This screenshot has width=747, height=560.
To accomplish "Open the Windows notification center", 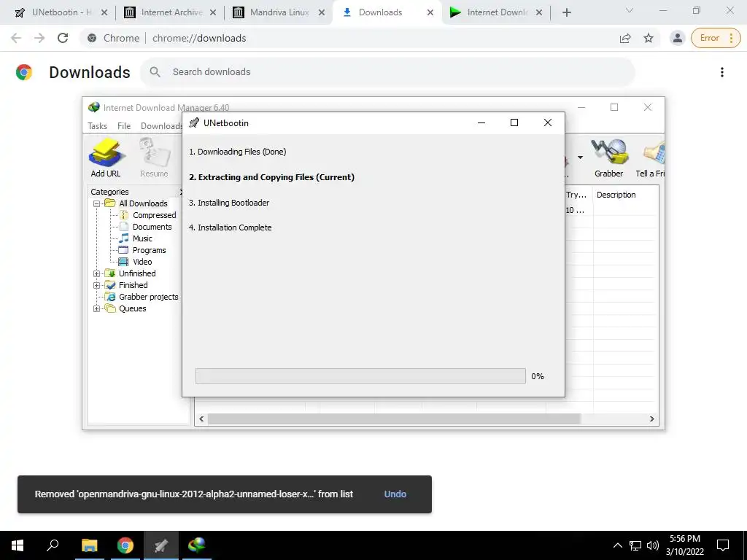I will pos(723,545).
